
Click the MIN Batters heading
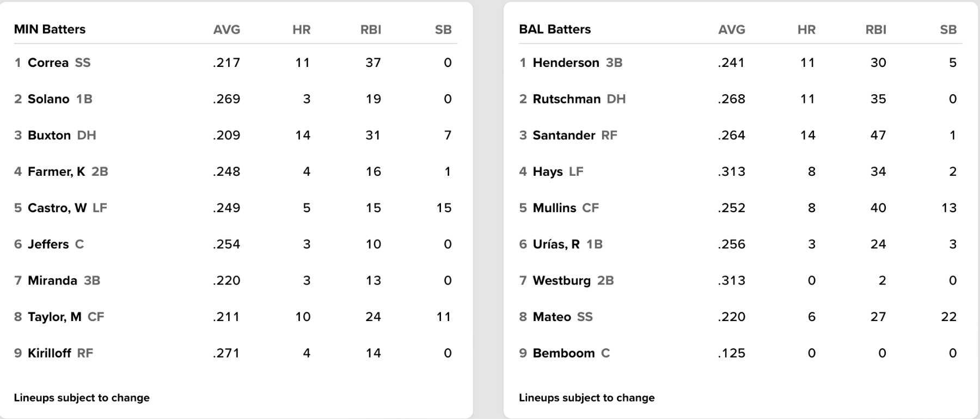click(50, 29)
